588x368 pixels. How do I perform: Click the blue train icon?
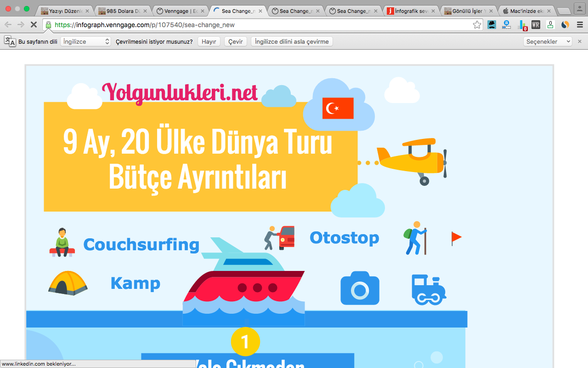(428, 290)
